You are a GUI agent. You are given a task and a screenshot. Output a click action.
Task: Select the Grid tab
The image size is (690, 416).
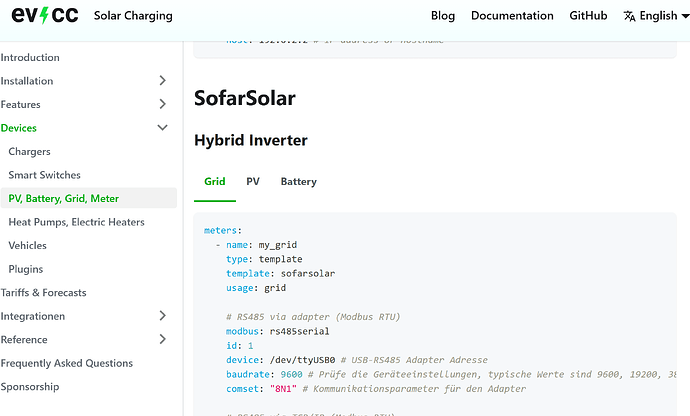(x=215, y=182)
